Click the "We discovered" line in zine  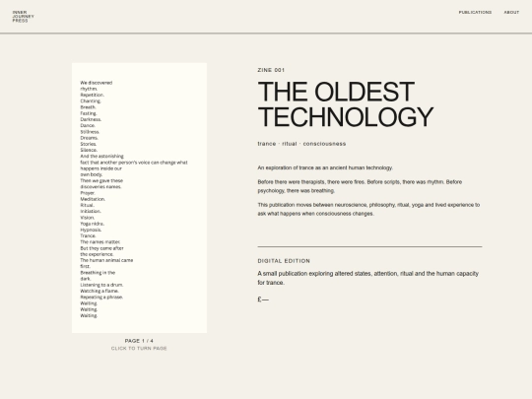(x=96, y=83)
